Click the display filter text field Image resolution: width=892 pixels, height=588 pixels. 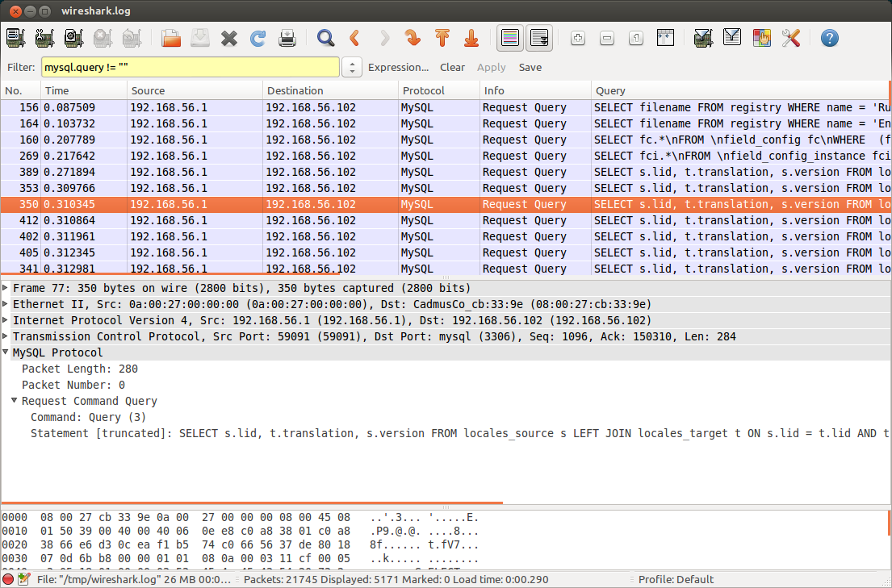point(190,67)
